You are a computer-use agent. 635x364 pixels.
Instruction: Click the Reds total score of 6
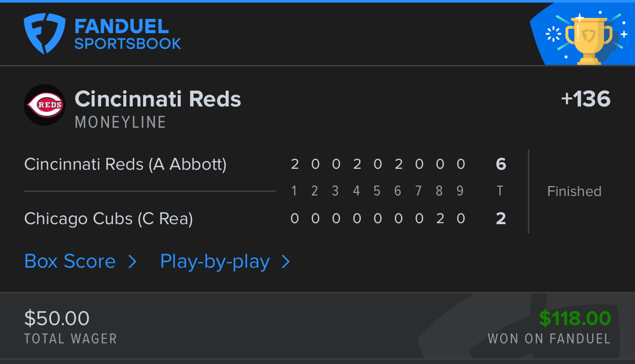point(501,164)
